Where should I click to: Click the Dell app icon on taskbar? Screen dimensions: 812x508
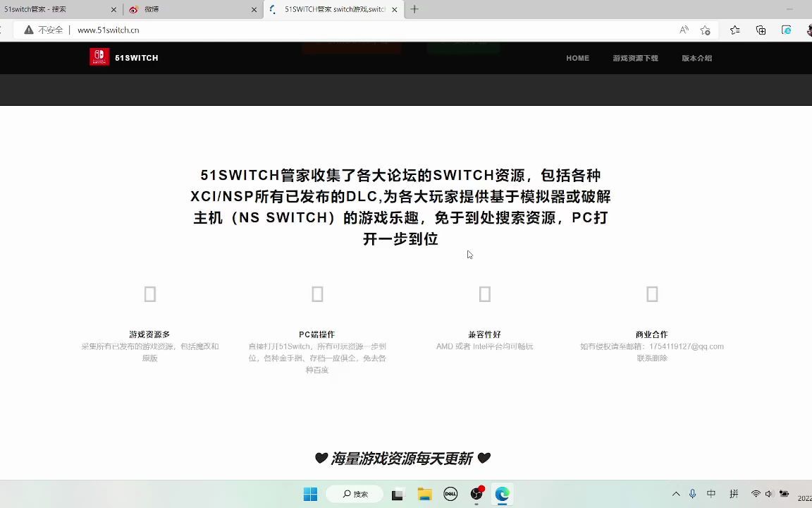coord(450,494)
